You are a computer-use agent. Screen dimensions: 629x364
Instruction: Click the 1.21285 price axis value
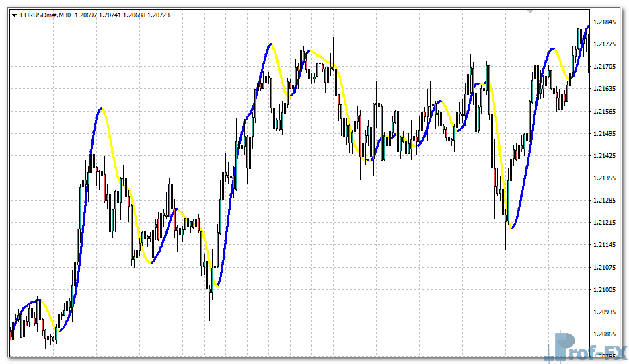coord(606,201)
